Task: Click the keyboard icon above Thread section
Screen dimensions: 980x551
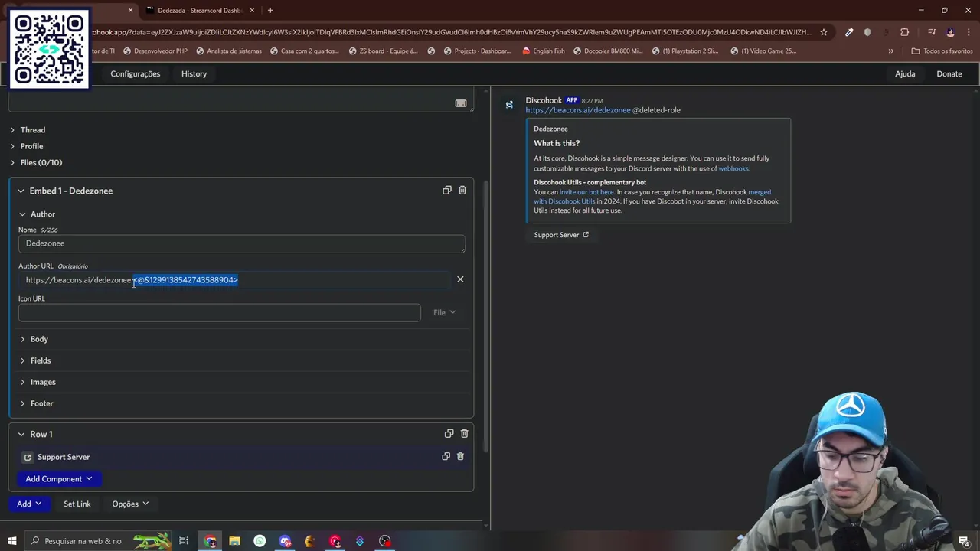Action: pos(461,103)
